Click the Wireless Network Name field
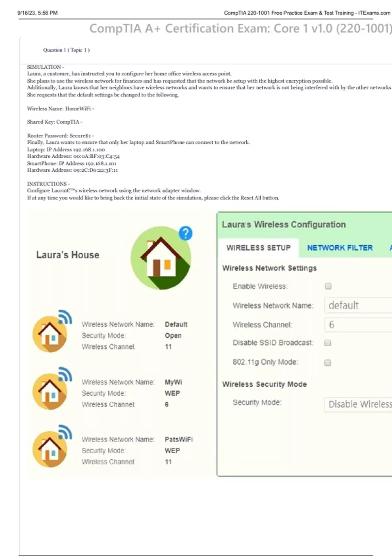The width and height of the screenshot is (392, 556). [x=358, y=305]
